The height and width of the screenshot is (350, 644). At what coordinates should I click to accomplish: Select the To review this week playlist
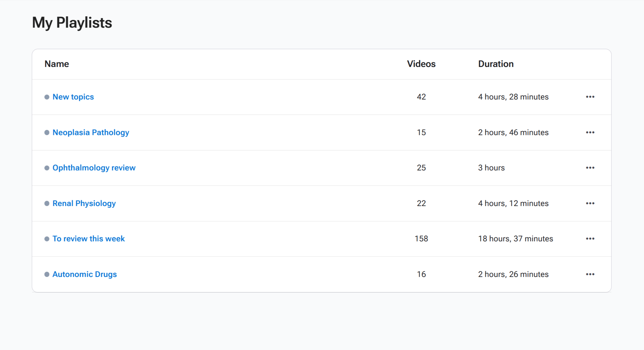(x=88, y=239)
